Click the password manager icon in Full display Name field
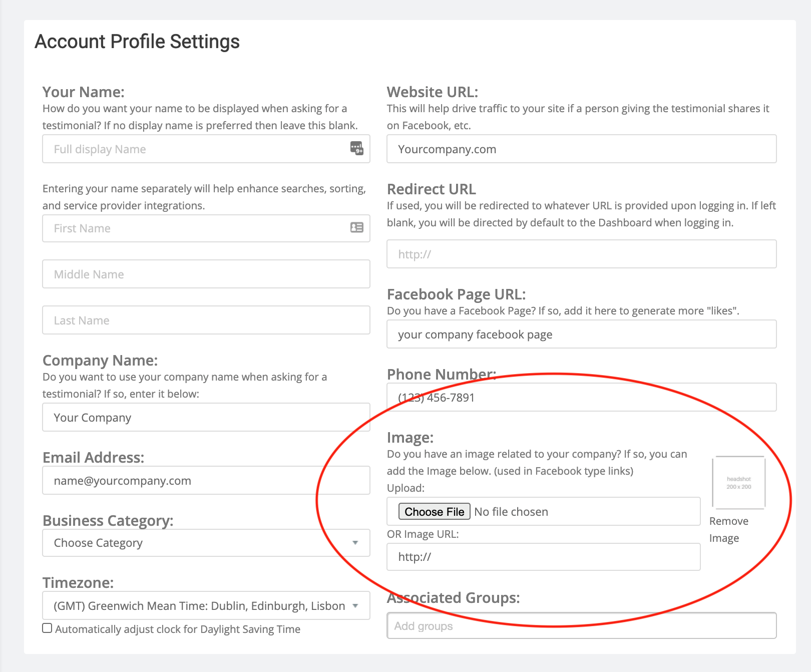Screen dimensions: 811x672 pyautogui.click(x=356, y=148)
